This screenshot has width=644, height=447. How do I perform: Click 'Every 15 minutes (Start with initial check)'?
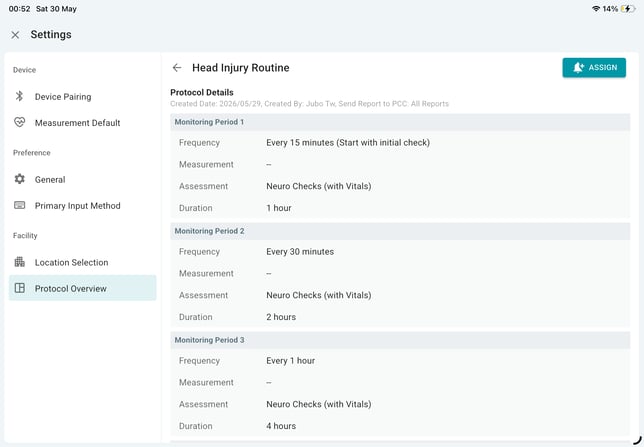pos(348,143)
